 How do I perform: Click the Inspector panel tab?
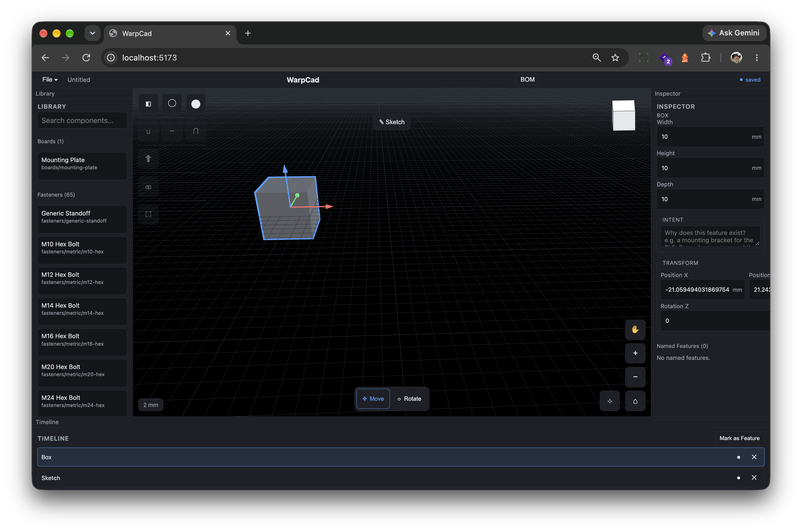coord(667,94)
